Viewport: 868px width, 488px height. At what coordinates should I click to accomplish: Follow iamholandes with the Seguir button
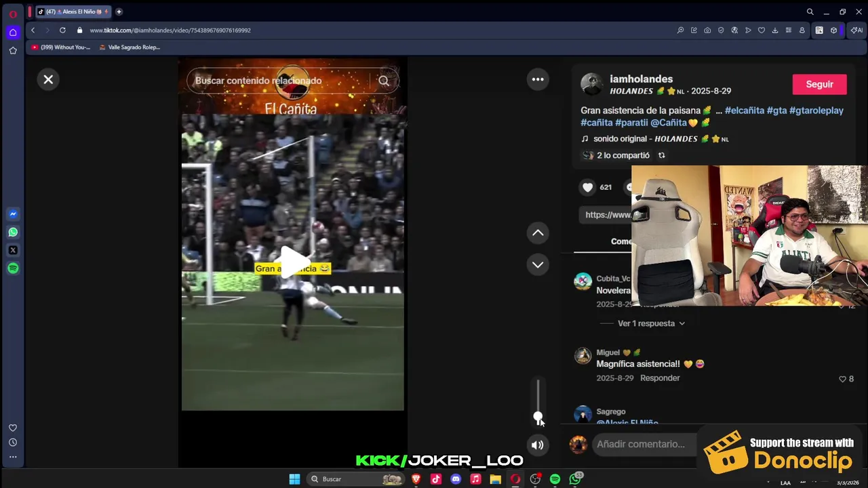[x=819, y=84]
